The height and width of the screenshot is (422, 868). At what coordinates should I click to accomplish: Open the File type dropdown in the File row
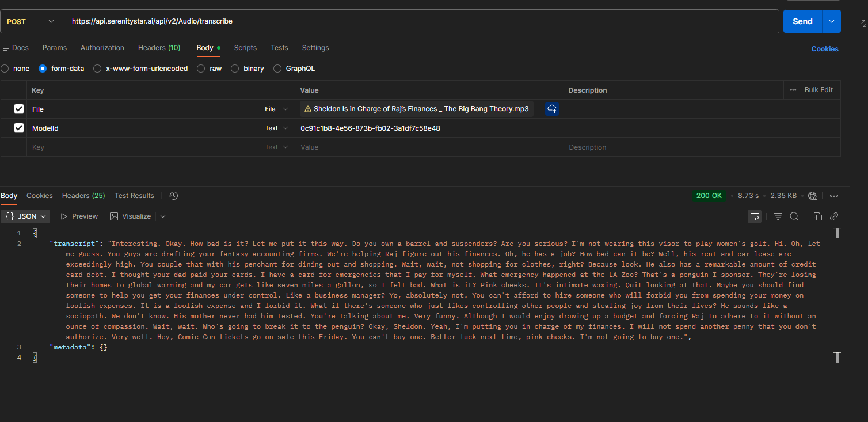277,109
